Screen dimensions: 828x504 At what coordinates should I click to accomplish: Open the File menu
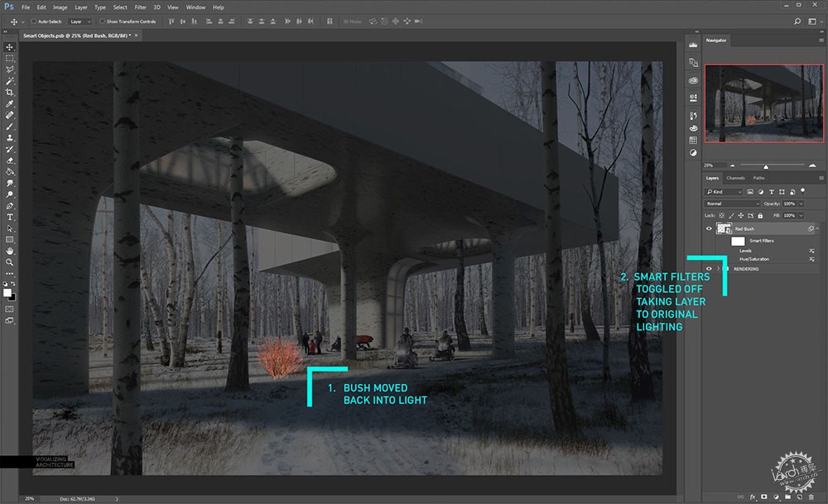[x=26, y=7]
